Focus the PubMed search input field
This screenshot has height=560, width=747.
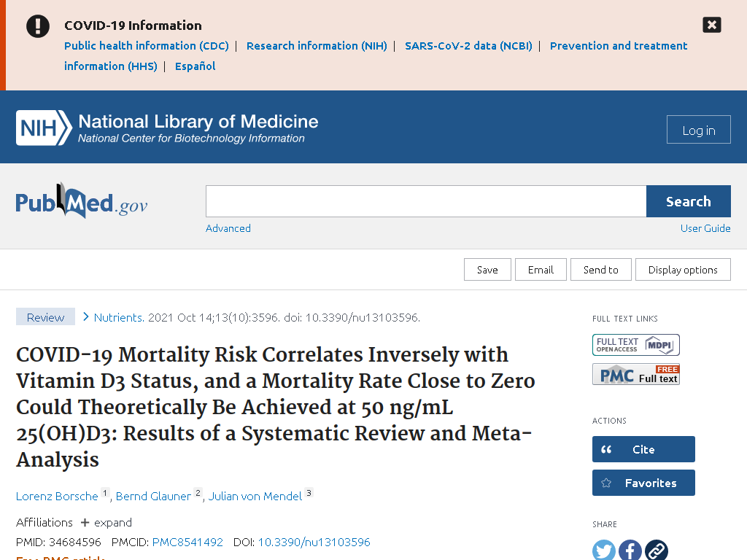(x=426, y=201)
